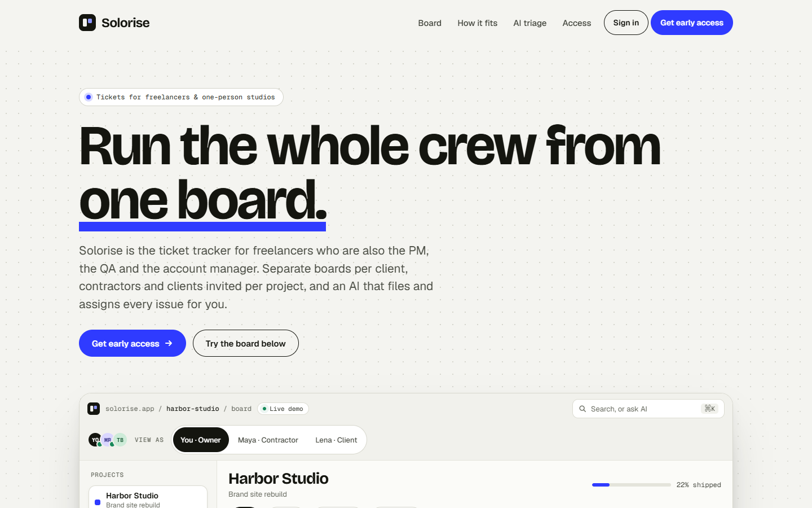The height and width of the screenshot is (508, 812).
Task: Click the TB avatar
Action: point(120,440)
